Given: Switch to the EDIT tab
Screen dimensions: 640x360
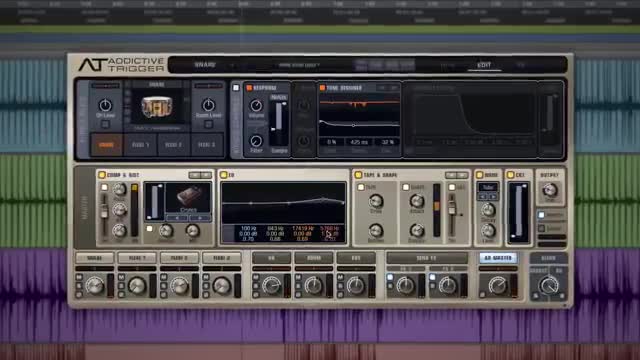Looking at the screenshot, I should coord(484,65).
